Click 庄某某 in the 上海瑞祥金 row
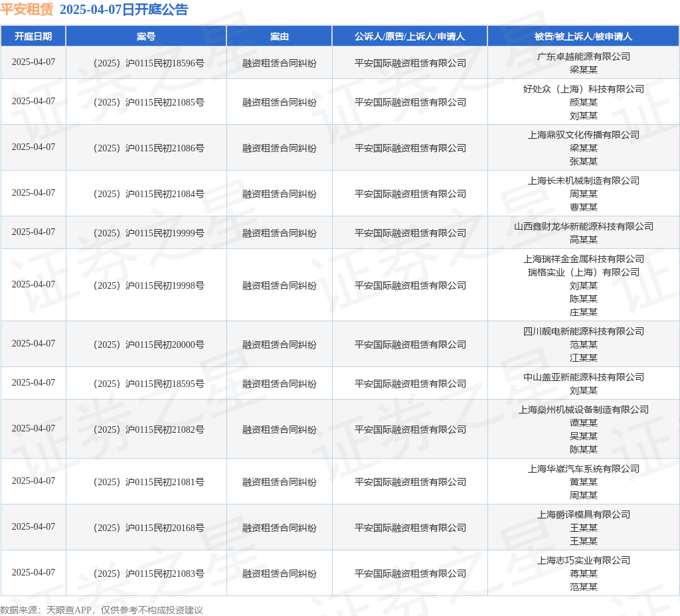 pos(583,313)
